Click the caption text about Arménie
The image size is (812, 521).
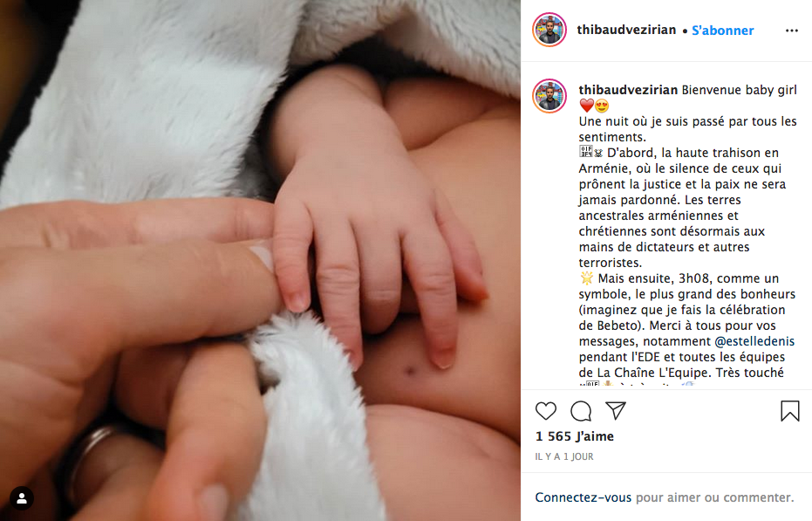pos(682,208)
